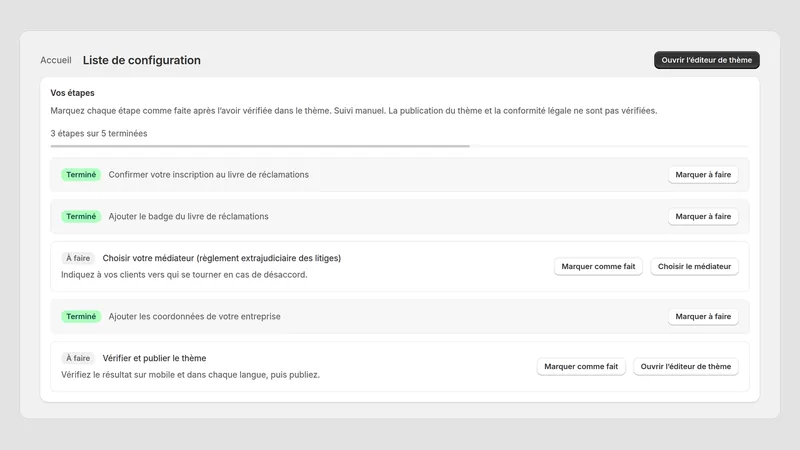Click the Terminé badge on 'Ajouter les coordonnées' row

tap(81, 316)
